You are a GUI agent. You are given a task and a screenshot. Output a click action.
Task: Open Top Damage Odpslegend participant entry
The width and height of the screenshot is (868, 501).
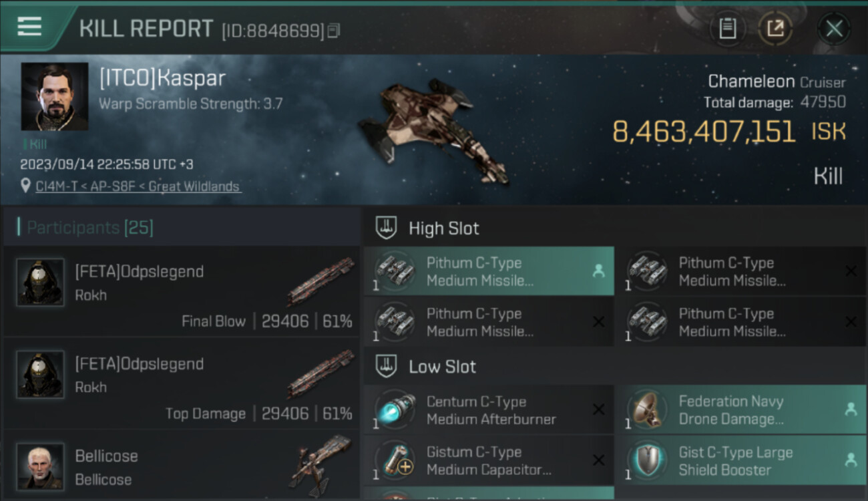pos(182,383)
